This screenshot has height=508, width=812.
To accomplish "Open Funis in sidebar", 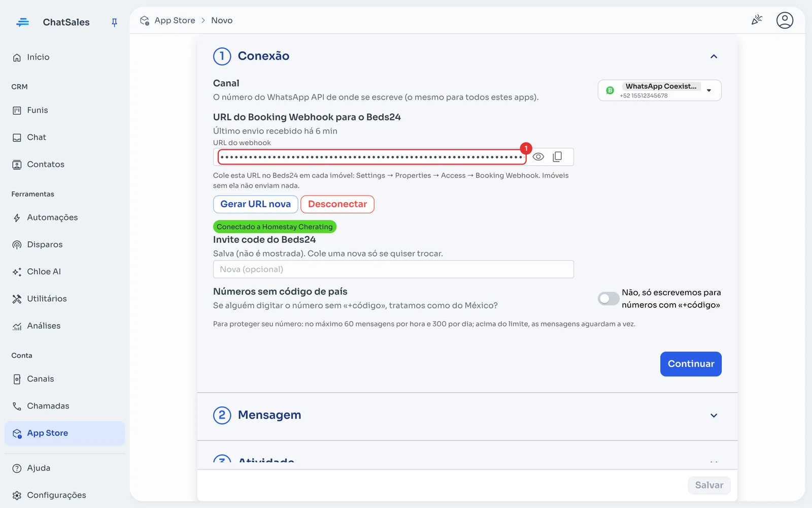I will [65, 110].
